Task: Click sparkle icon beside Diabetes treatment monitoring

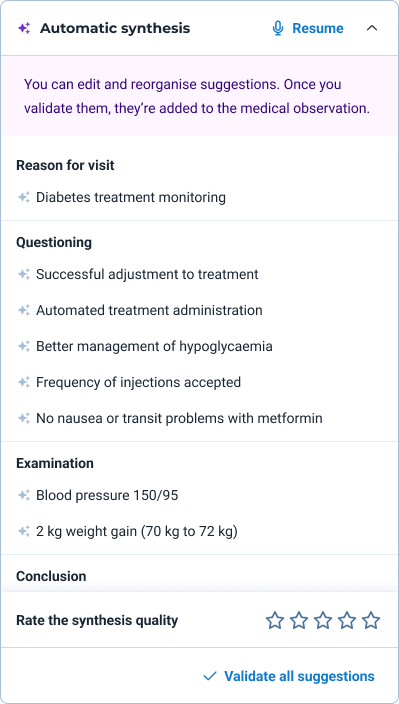Action: 24,197
